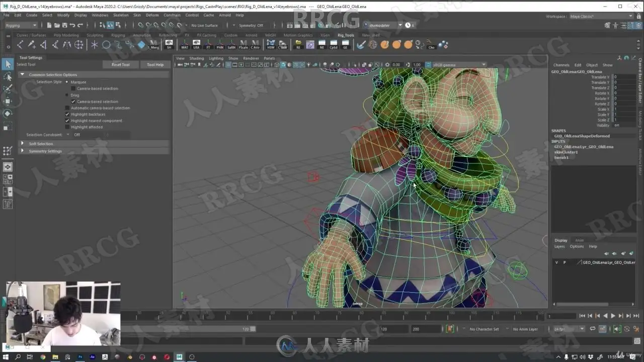Open the Rigging menu set dropdown
This screenshot has height=362, width=644.
[x=20, y=25]
